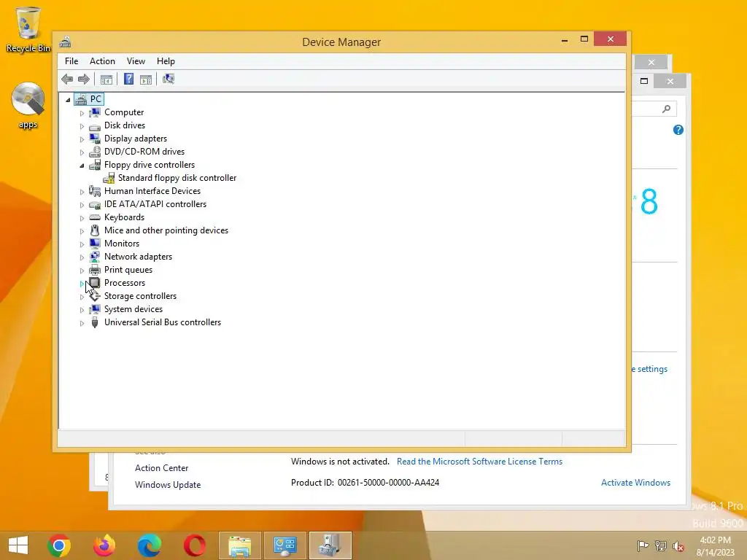Click the DVD/CD-ROM drives icon

coord(95,152)
